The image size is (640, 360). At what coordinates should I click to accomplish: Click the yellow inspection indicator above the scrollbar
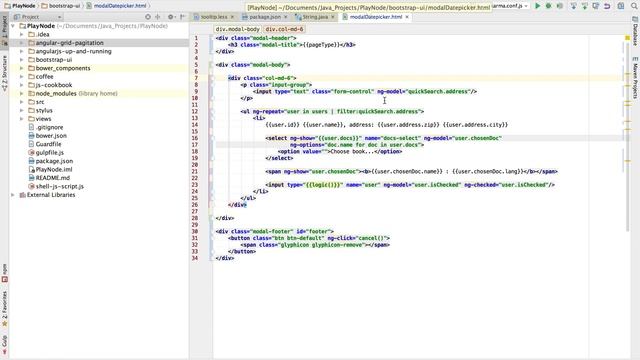pyautogui.click(x=627, y=38)
